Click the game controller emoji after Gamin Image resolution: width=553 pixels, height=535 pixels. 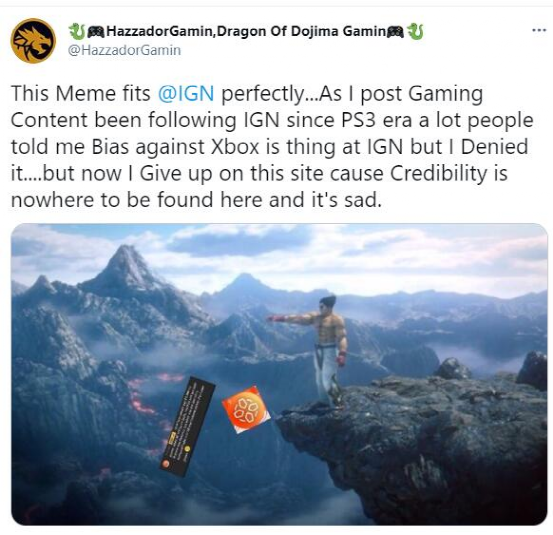[396, 32]
